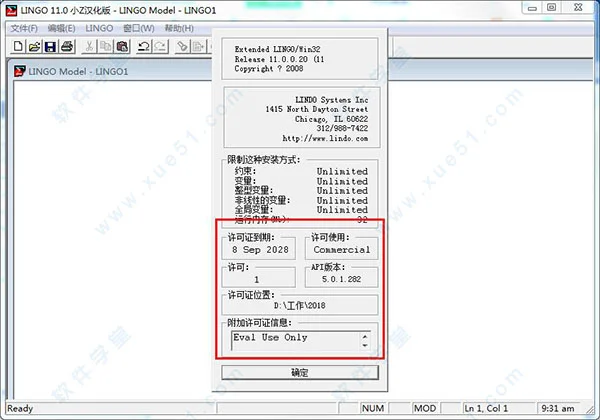Click the Ln 1, Col 1 status indicator
The height and width of the screenshot is (420, 600).
coord(486,409)
